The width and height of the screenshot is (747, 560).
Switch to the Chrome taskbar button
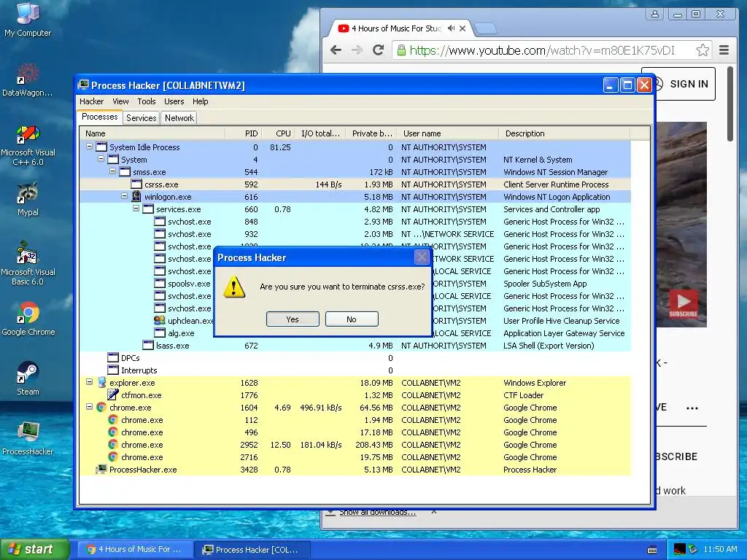coord(135,550)
